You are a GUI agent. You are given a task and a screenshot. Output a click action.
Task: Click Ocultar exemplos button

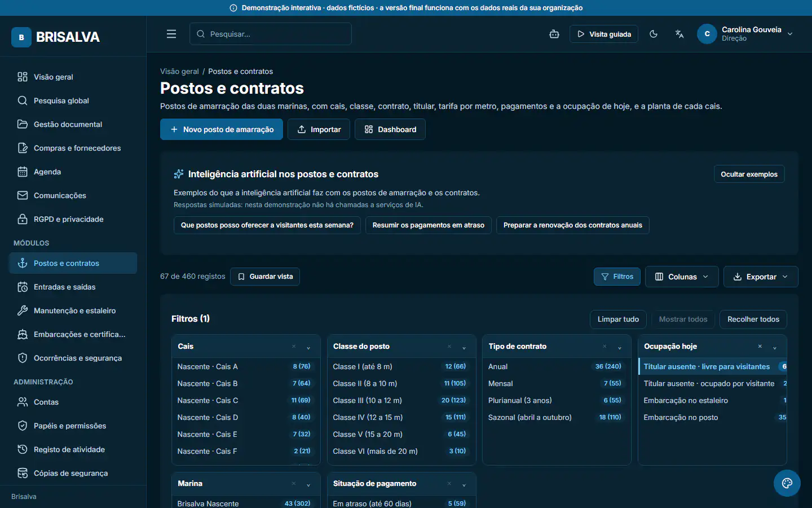click(x=749, y=174)
